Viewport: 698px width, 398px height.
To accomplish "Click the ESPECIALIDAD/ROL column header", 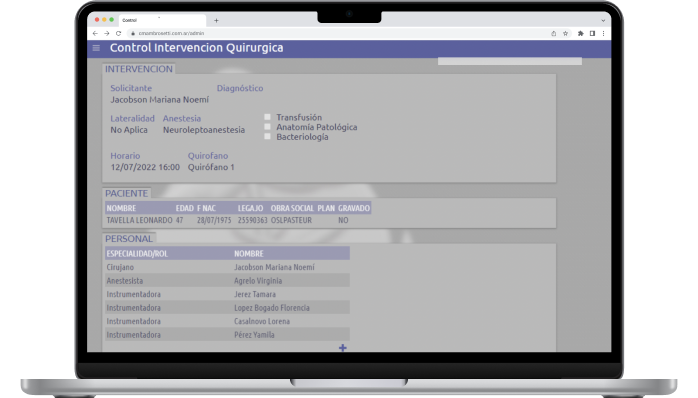I will pos(137,254).
